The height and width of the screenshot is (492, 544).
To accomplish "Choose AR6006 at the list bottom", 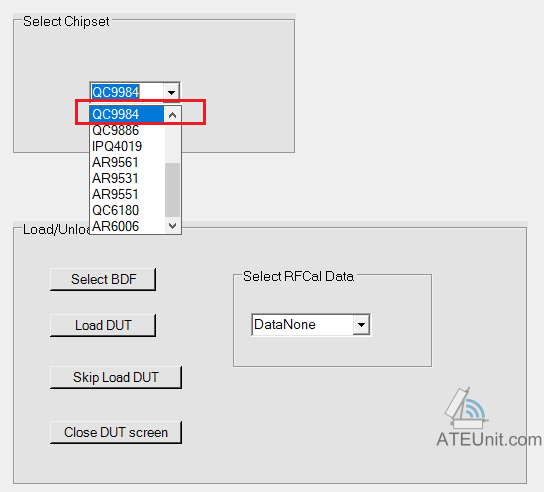I will pos(127,226).
